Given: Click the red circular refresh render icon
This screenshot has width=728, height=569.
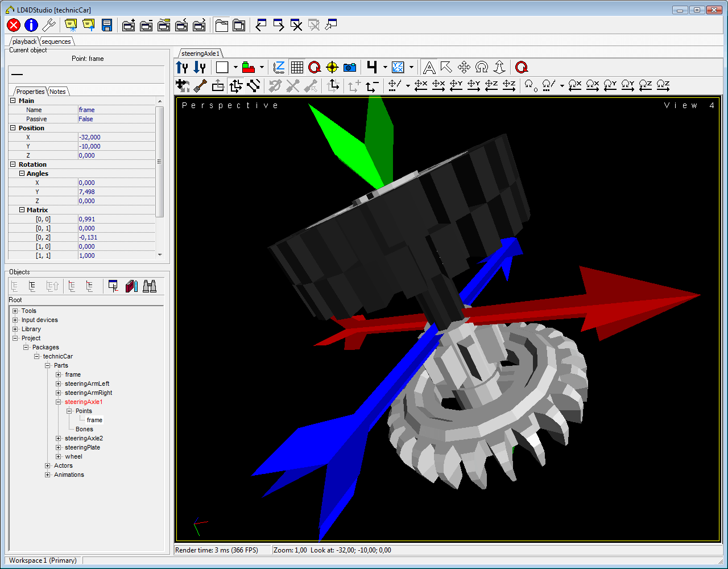Looking at the screenshot, I should click(315, 67).
